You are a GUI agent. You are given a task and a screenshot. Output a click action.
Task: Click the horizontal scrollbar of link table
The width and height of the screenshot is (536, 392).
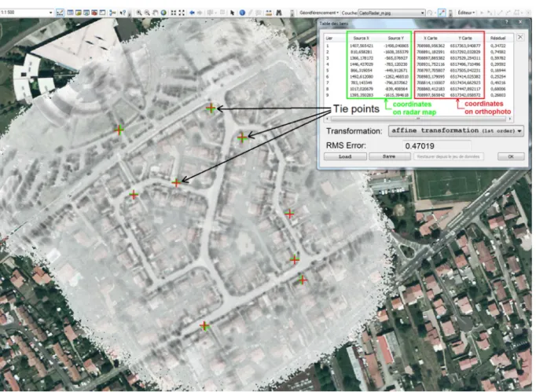tap(418, 119)
